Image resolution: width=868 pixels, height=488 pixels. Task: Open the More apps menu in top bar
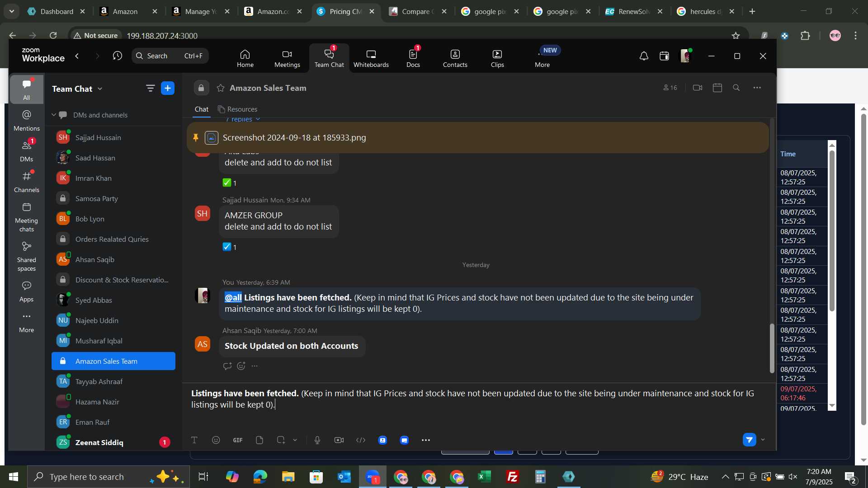[542, 58]
